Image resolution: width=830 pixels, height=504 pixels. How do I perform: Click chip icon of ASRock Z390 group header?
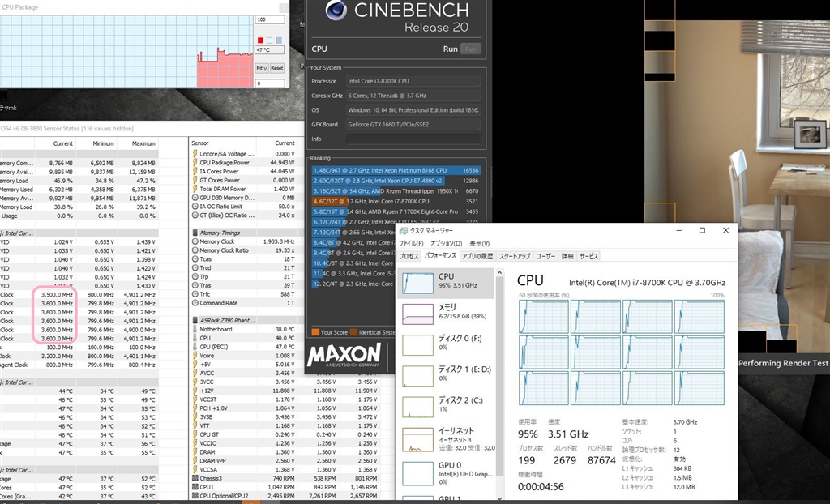(195, 320)
